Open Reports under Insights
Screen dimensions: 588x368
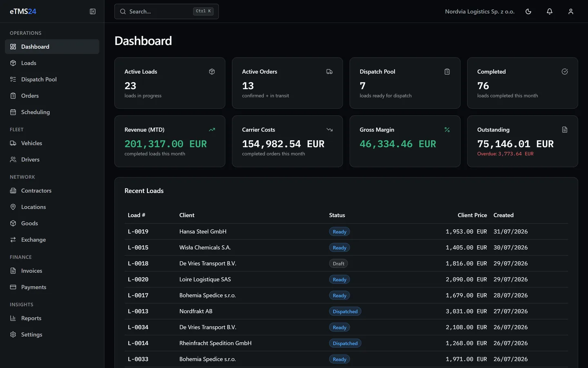(52, 318)
